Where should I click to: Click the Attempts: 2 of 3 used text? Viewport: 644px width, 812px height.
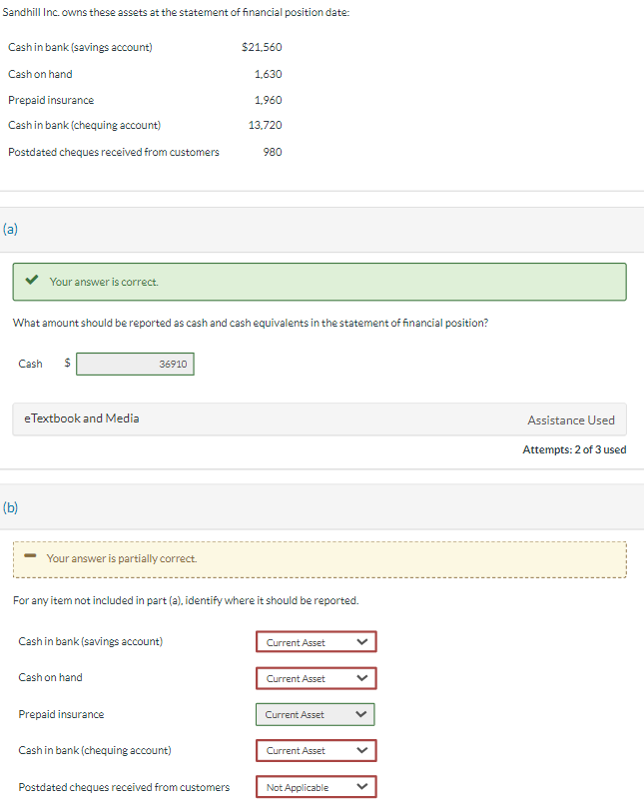tap(575, 449)
